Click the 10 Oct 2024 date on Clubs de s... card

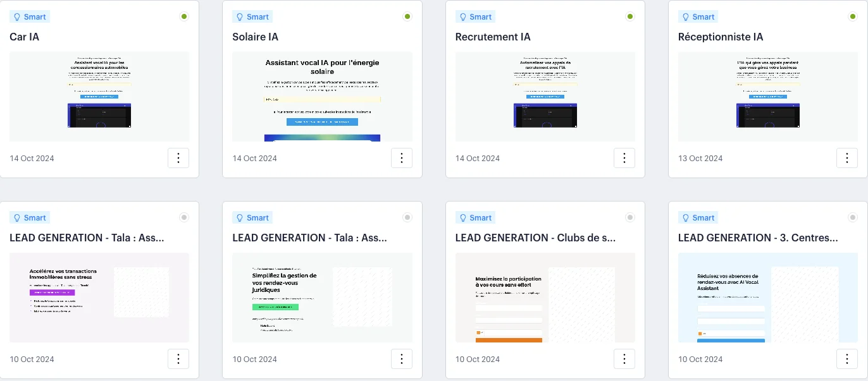477,359
